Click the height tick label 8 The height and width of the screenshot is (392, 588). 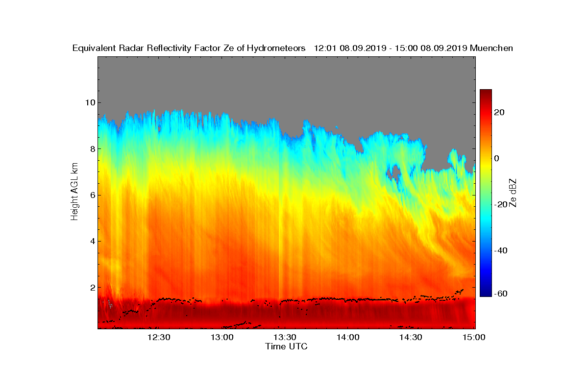(x=92, y=148)
